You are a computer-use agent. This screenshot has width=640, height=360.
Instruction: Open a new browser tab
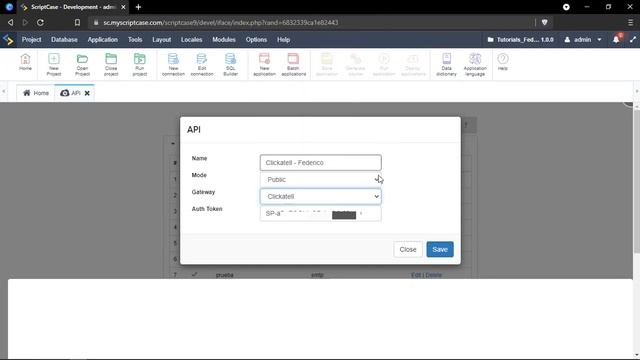point(138,7)
